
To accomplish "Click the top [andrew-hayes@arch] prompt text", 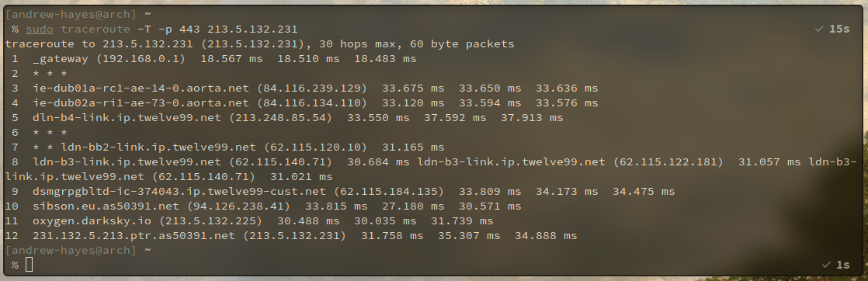I will (x=71, y=15).
